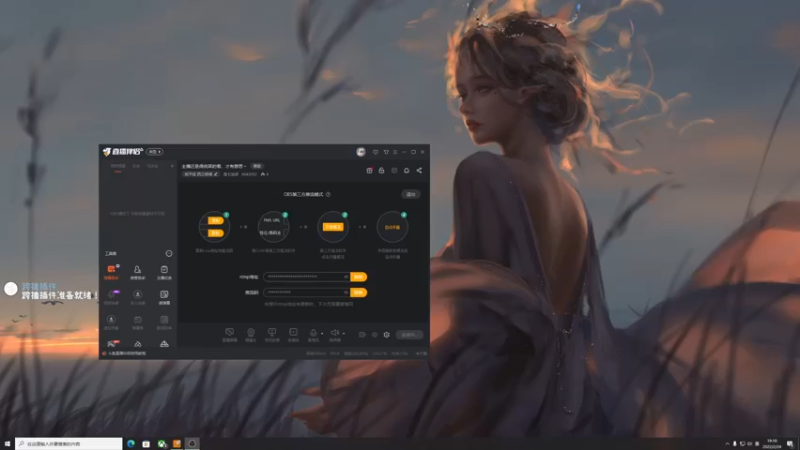Screen dimensions: 800x450
Task: Edit the category pill with pencil icon
Action: (201, 174)
